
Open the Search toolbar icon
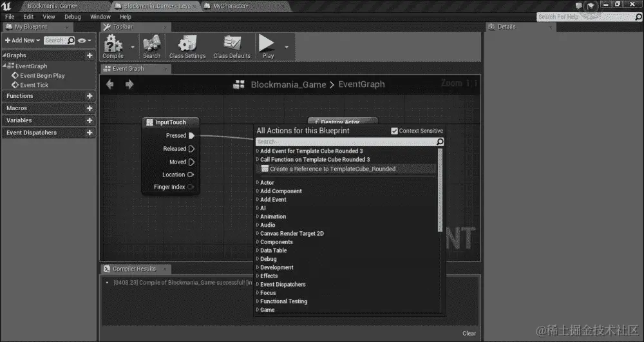[x=151, y=47]
